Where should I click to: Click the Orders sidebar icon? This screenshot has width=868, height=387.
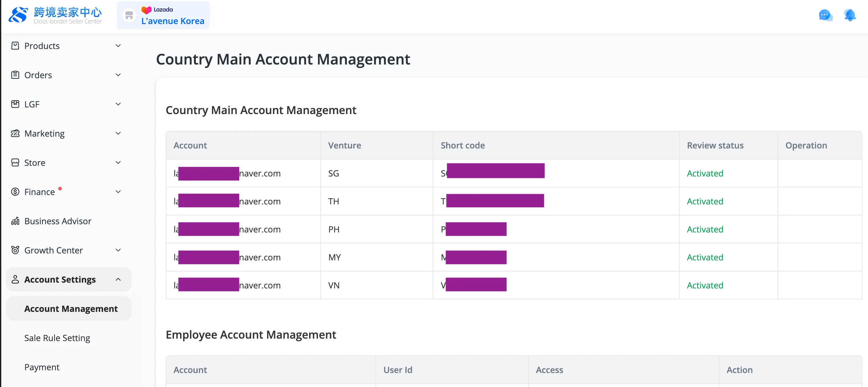15,75
